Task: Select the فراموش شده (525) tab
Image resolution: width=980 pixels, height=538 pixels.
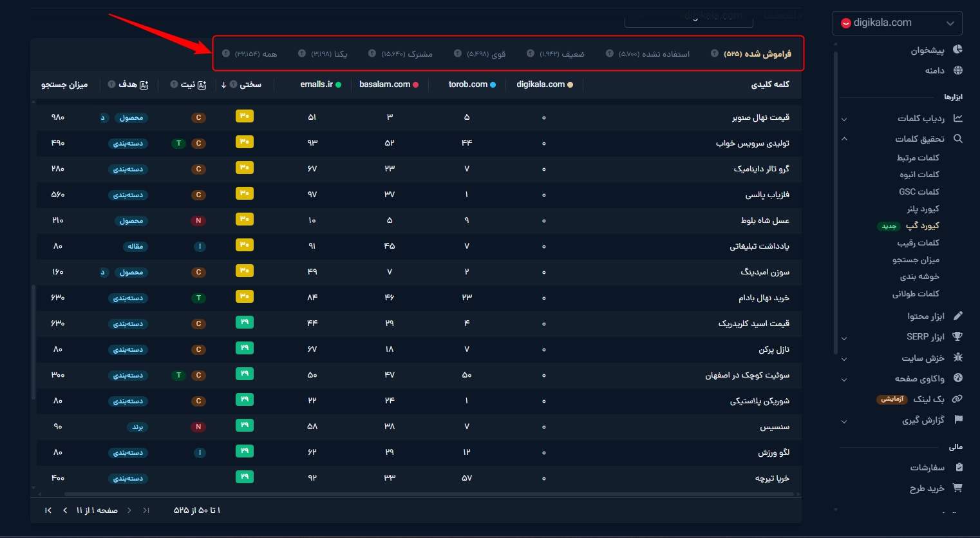Action: [757, 53]
